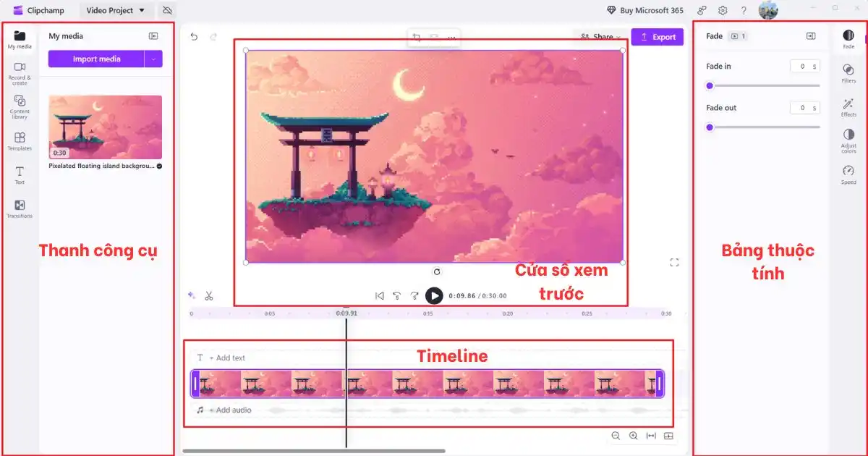
Task: Zoom in the timeline
Action: [633, 436]
